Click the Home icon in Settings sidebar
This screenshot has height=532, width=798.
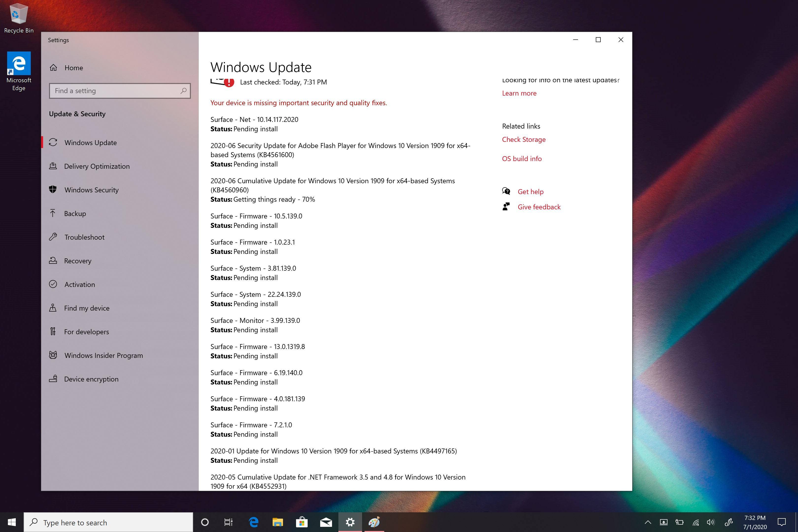[53, 67]
